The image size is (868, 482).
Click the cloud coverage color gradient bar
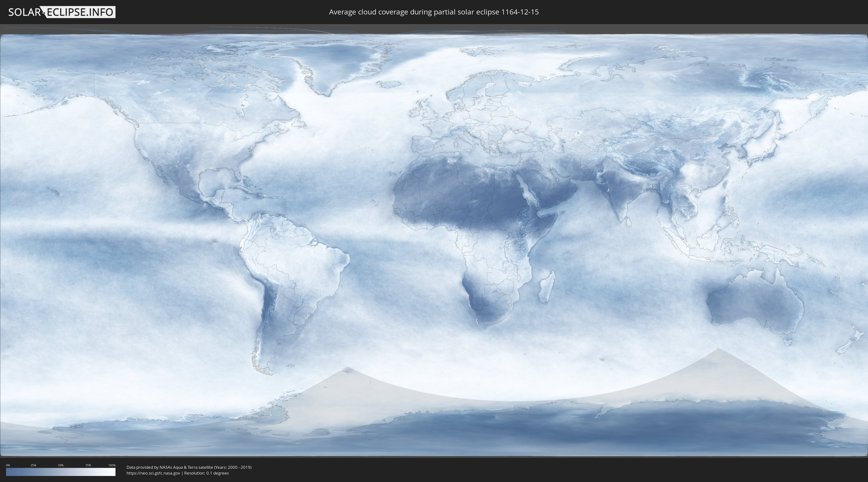click(61, 472)
